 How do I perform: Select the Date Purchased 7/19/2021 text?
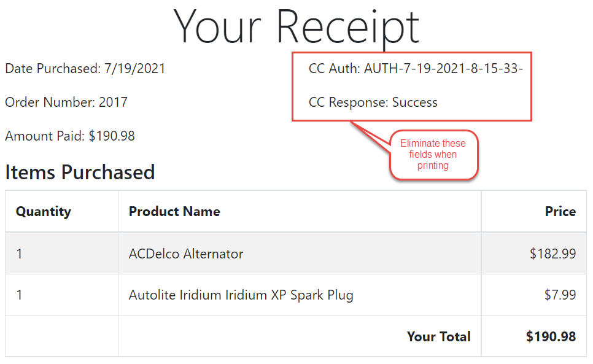point(85,69)
